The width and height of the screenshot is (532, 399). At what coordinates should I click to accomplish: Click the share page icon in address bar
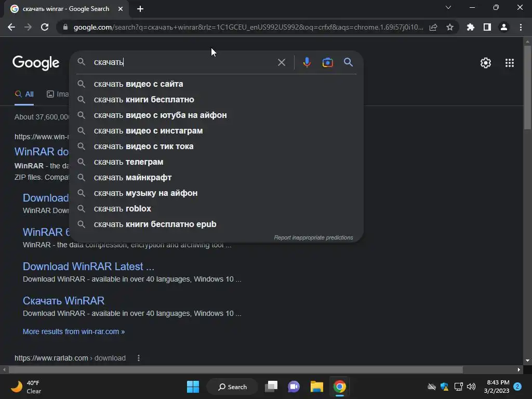(433, 27)
